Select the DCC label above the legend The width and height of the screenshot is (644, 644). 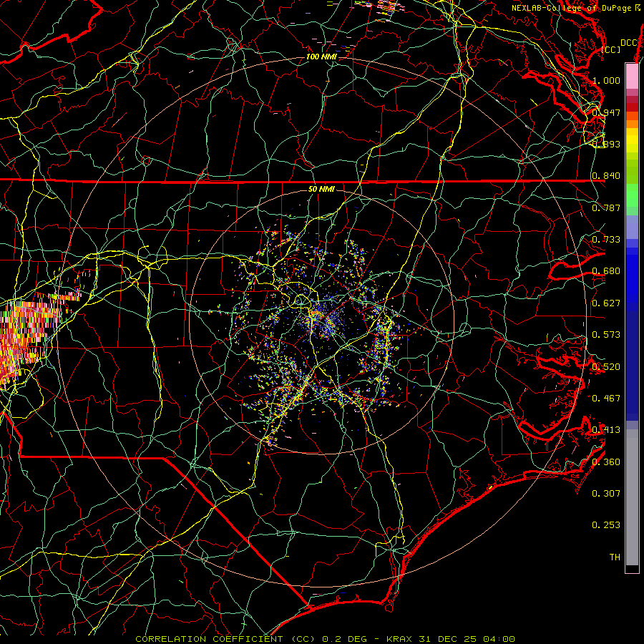click(x=629, y=43)
